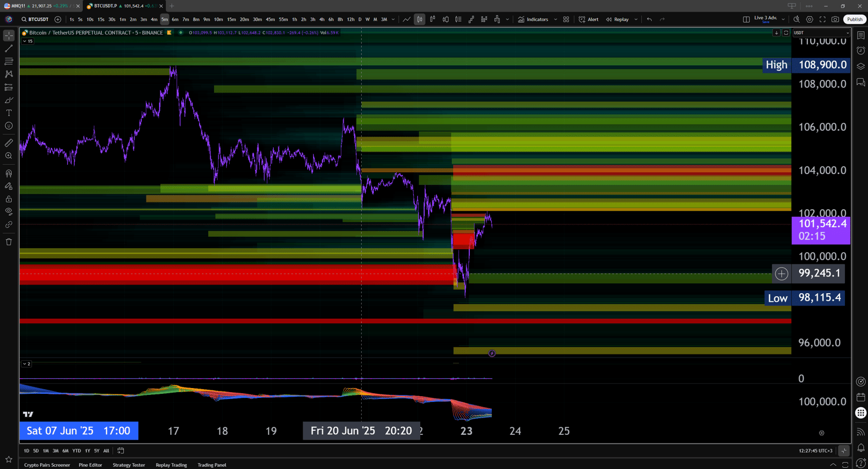Open the USDT currency dropdown
The height and width of the screenshot is (469, 868).
(821, 33)
